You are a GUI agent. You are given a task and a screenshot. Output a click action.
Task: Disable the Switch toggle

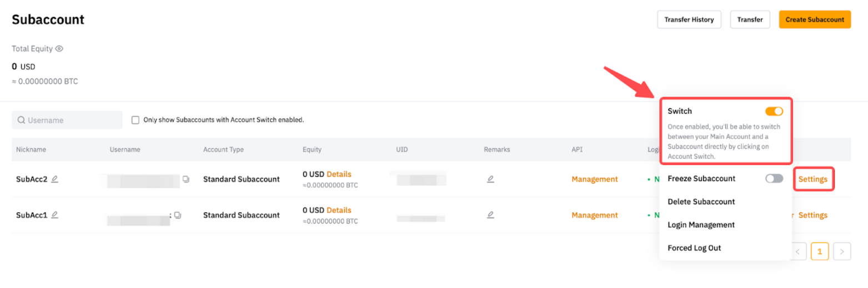pyautogui.click(x=774, y=111)
